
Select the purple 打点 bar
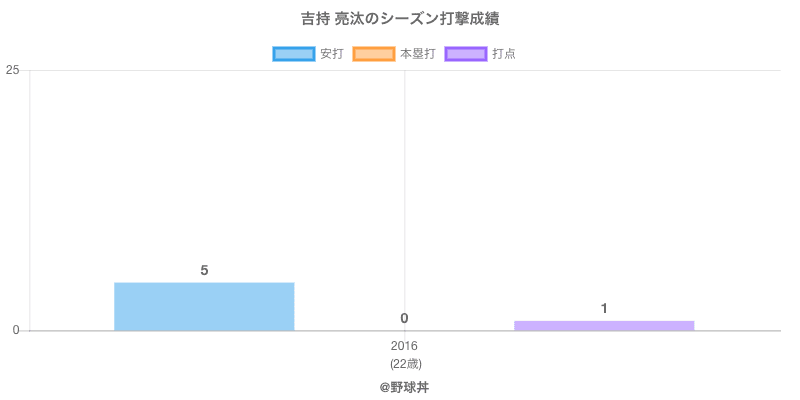(604, 325)
